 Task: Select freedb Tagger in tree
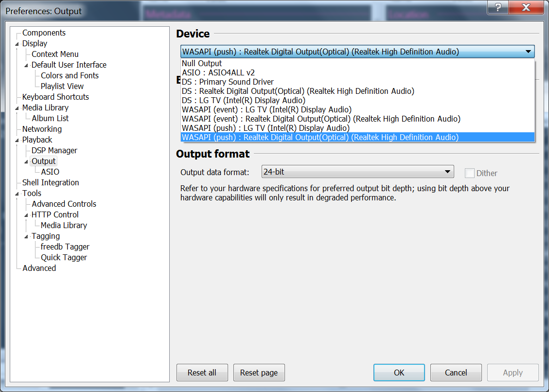[x=65, y=247]
